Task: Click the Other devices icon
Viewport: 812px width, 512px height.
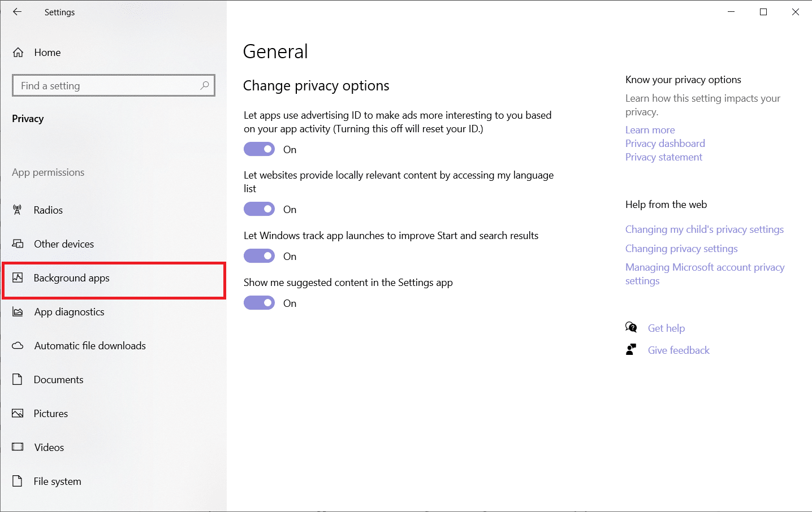Action: [x=18, y=244]
